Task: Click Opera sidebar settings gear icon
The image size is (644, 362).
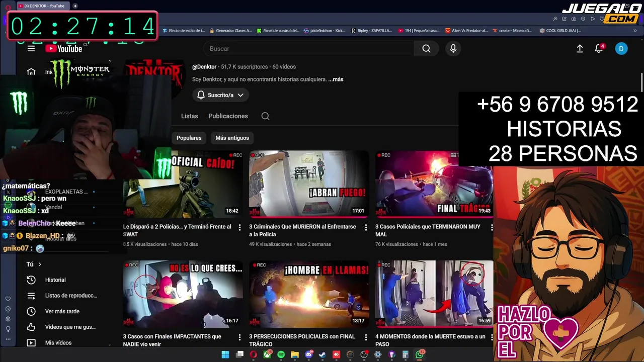Action: point(8,319)
